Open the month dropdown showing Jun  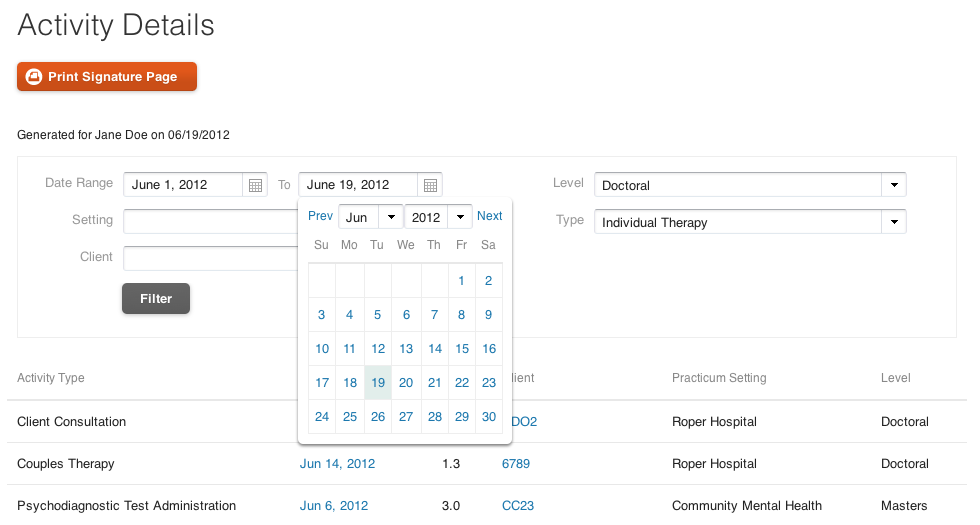(371, 217)
